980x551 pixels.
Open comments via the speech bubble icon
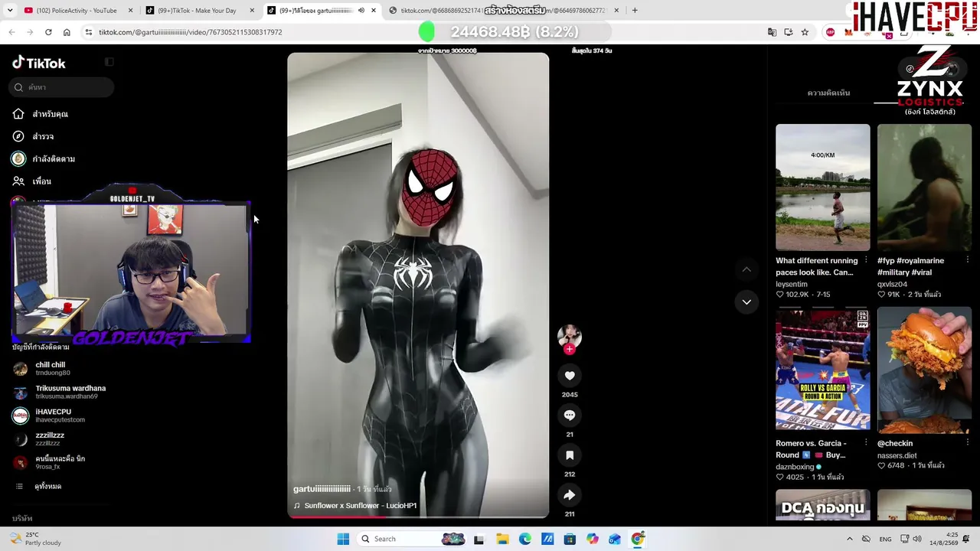point(570,416)
